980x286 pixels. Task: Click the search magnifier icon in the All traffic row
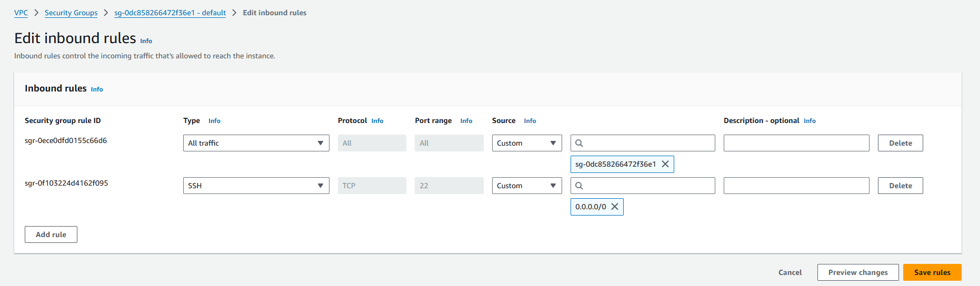tap(579, 143)
